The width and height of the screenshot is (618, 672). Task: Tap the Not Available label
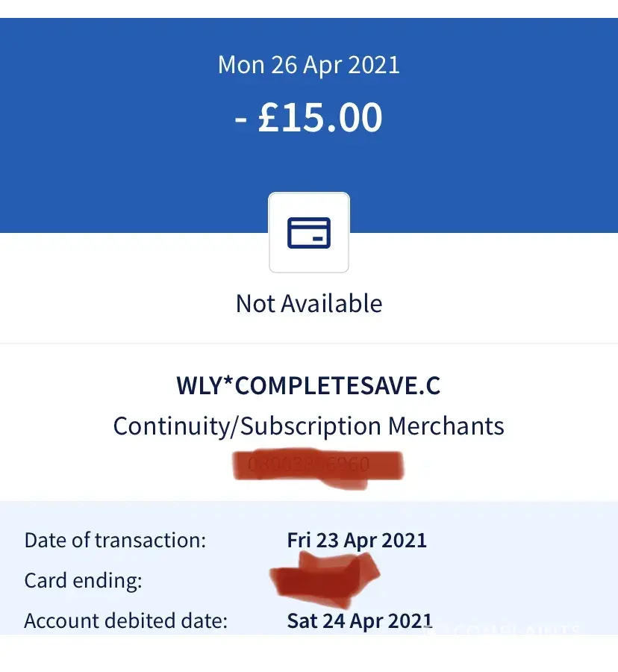tap(308, 303)
